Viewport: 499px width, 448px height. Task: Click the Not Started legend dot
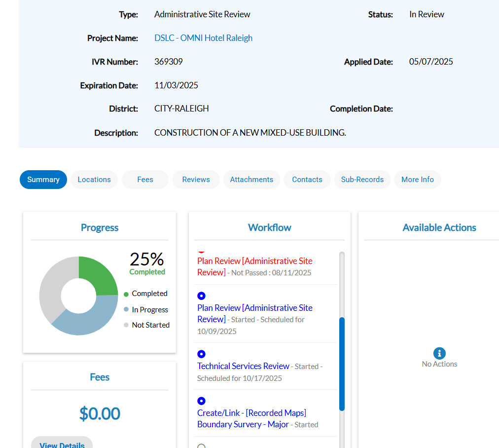coord(126,325)
